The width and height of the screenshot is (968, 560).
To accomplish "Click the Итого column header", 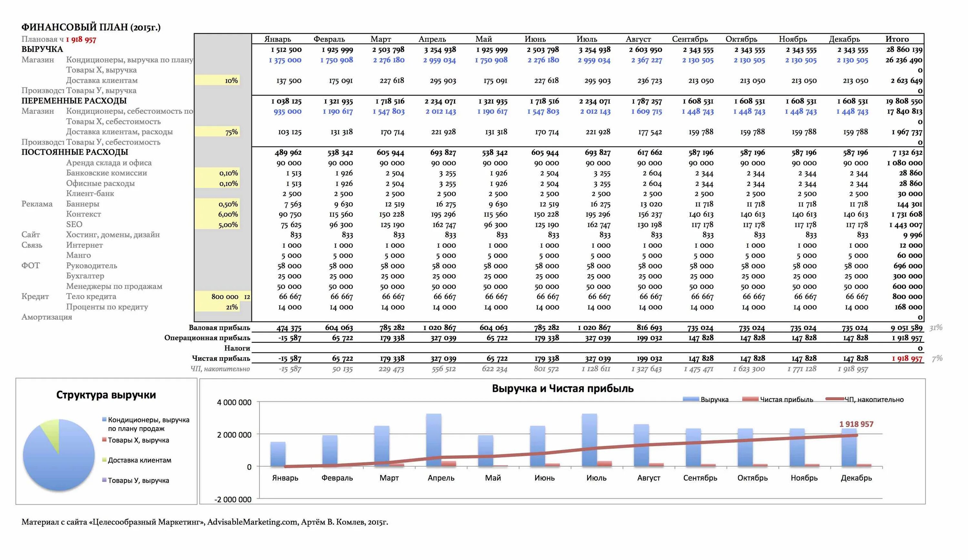I will (x=897, y=39).
